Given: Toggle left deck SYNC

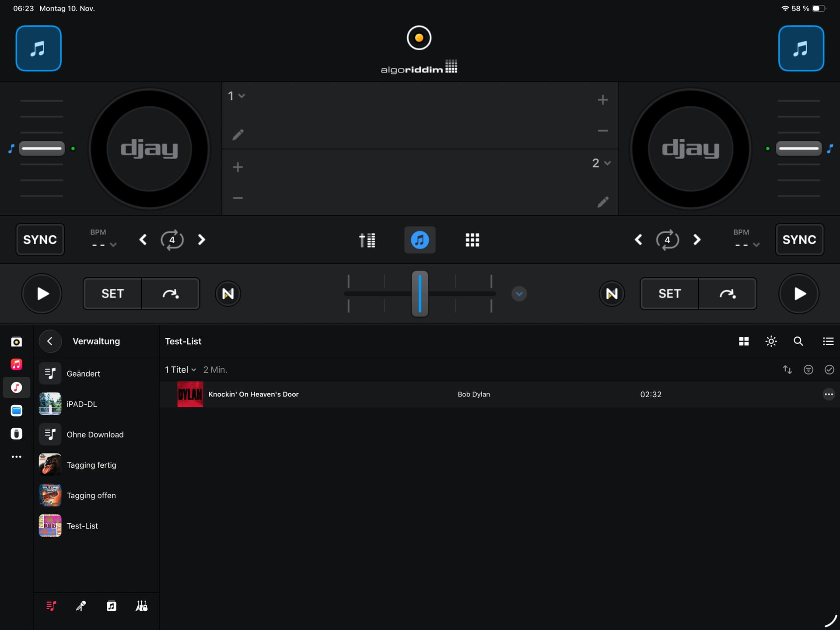Looking at the screenshot, I should [x=40, y=240].
